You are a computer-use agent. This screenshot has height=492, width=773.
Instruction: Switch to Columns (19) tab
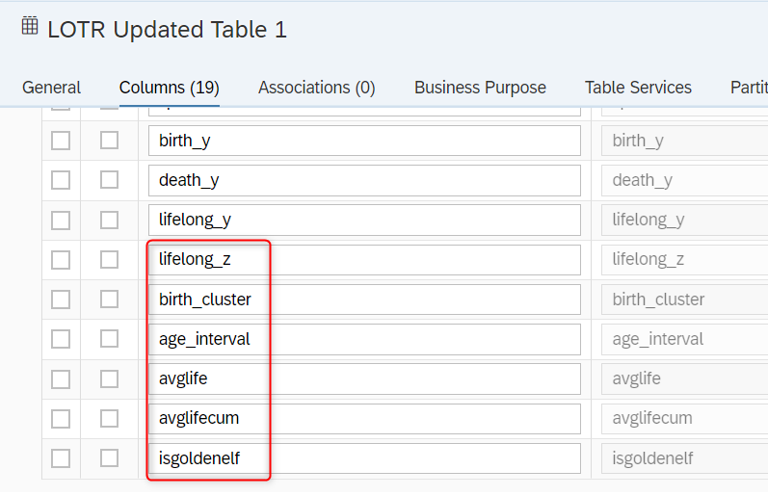pyautogui.click(x=169, y=88)
